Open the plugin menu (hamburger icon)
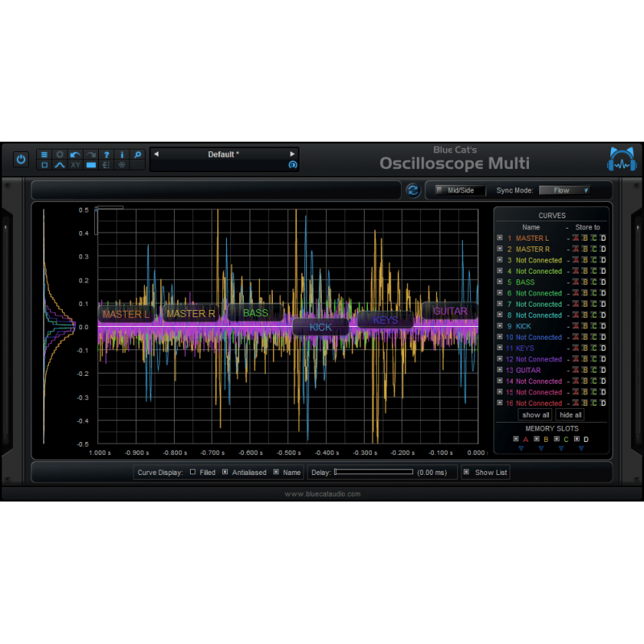Screen dimensions: 644x644 pos(44,155)
